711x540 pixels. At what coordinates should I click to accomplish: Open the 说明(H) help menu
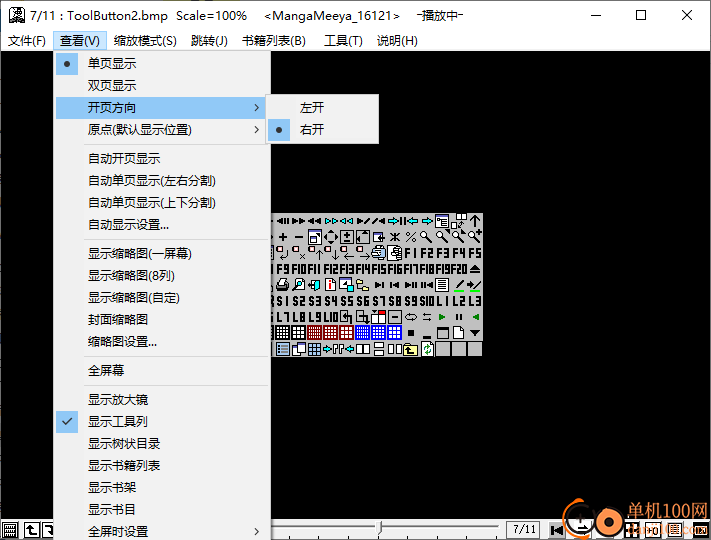(x=397, y=41)
